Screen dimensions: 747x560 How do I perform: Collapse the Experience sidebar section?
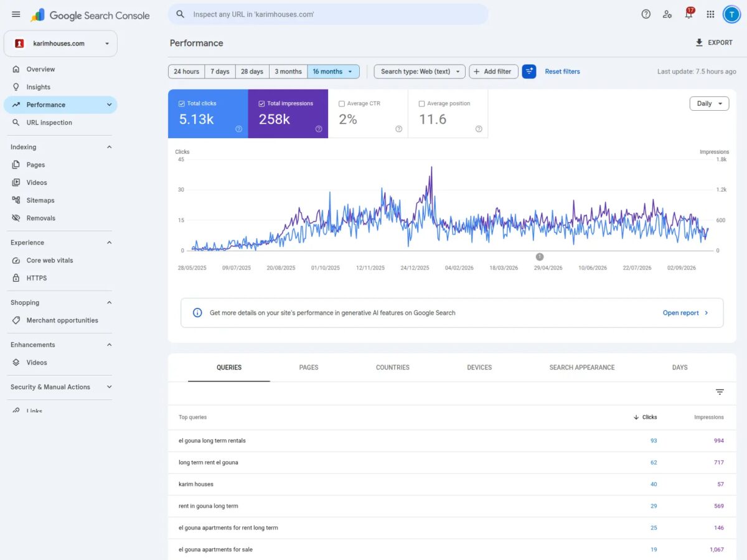110,243
